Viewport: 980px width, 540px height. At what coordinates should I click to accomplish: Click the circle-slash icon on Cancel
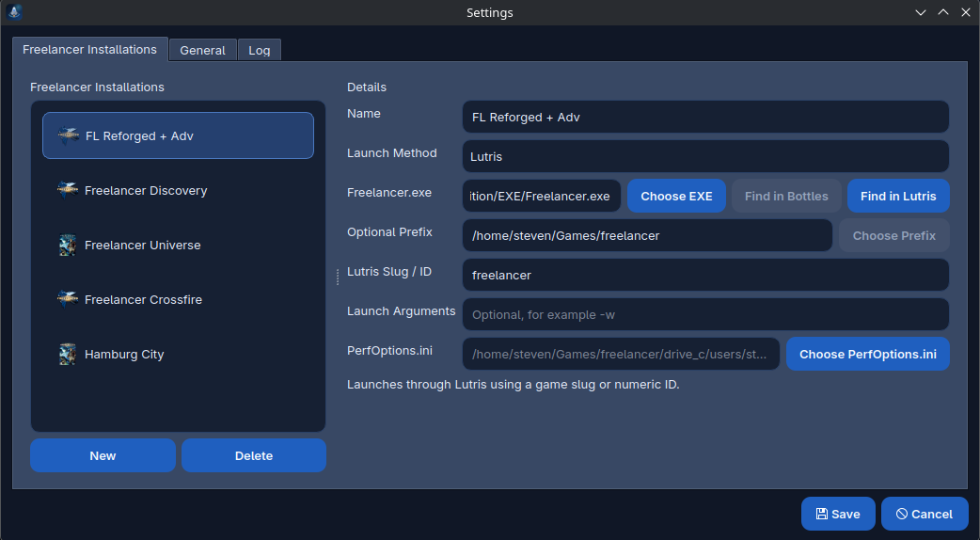[x=902, y=514]
